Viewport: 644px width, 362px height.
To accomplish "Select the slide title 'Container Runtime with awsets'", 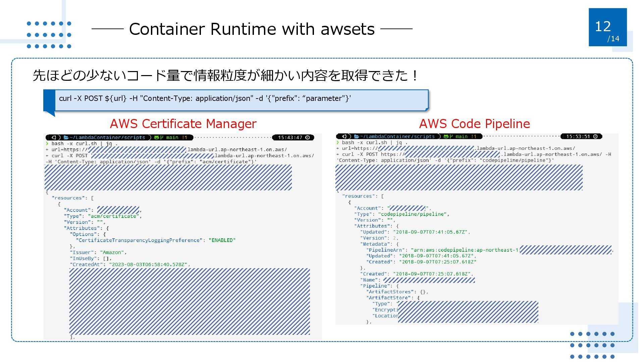I will point(252,29).
